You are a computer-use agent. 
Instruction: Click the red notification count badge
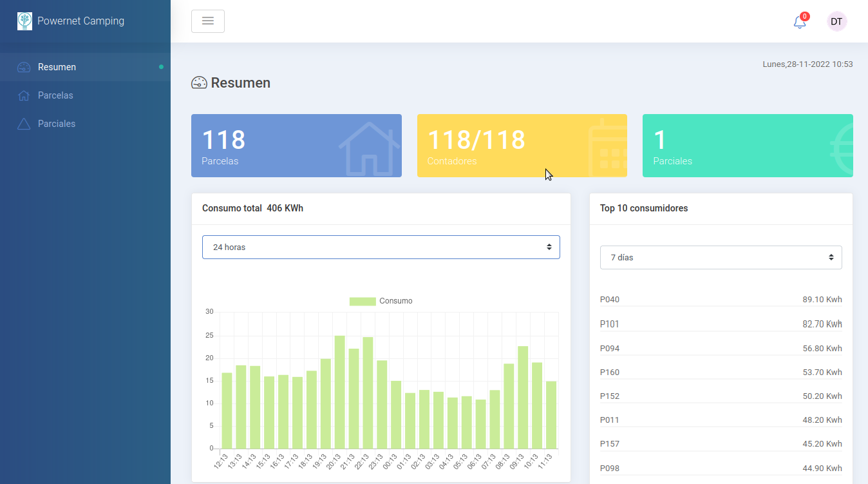point(805,16)
